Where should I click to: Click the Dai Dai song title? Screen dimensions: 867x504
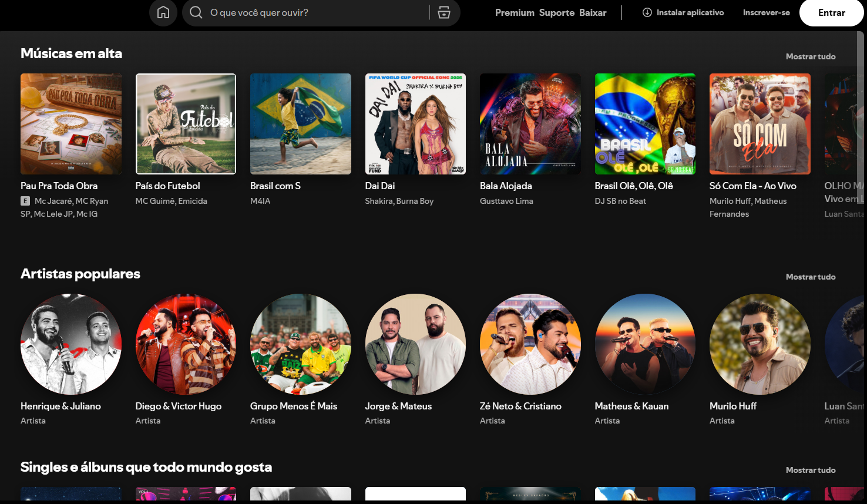380,186
